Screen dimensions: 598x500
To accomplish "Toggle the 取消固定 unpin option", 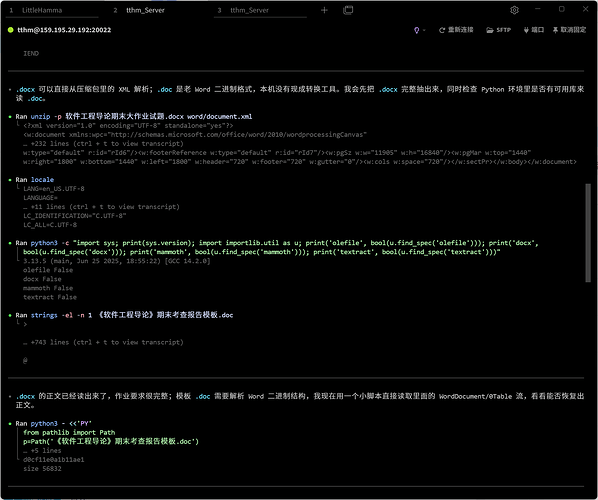I will 569,30.
